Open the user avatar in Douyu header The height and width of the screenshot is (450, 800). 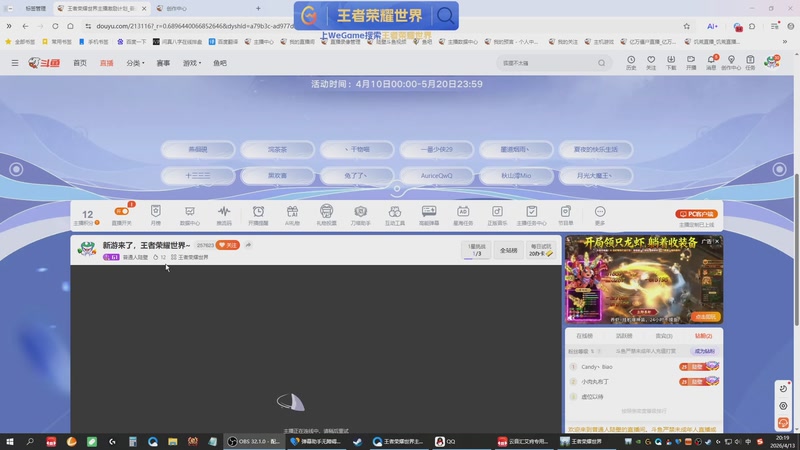tap(771, 62)
